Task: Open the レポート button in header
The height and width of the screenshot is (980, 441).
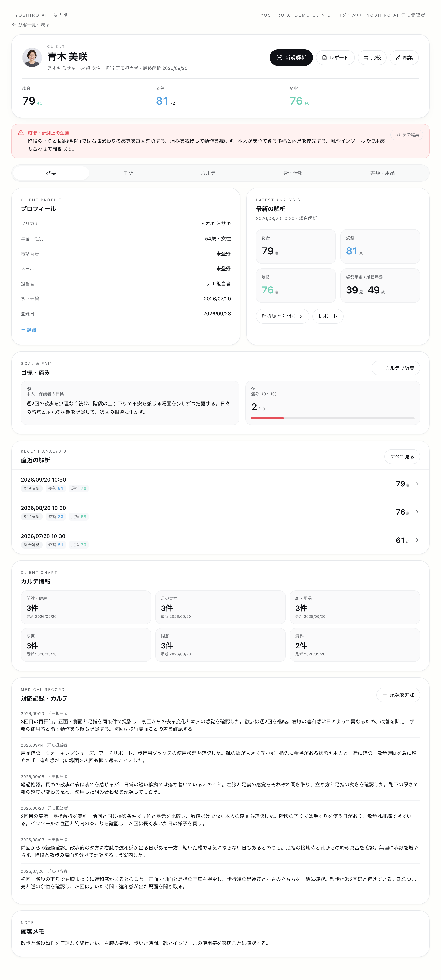Action: coord(335,57)
